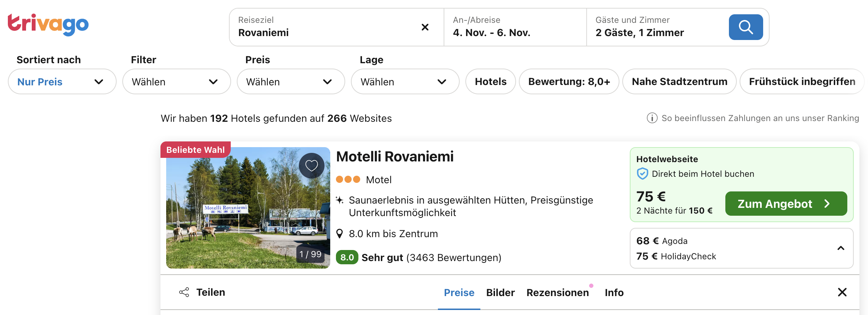Open the An-/Abreise date field
The height and width of the screenshot is (315, 868).
pos(515,27)
